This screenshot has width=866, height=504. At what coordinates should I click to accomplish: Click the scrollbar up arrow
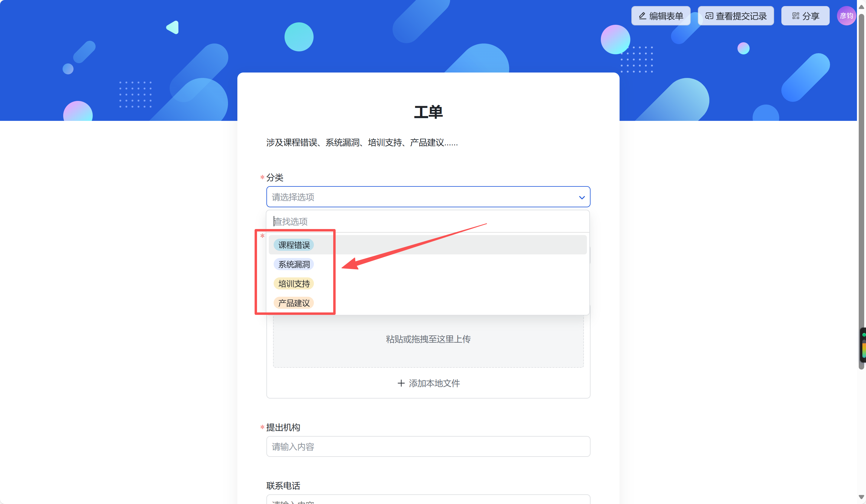861,7
